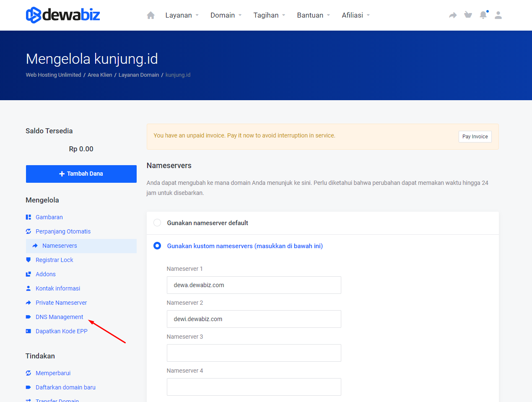Click the Registrar Lock shield icon
Image resolution: width=532 pixels, height=402 pixels.
click(x=29, y=260)
